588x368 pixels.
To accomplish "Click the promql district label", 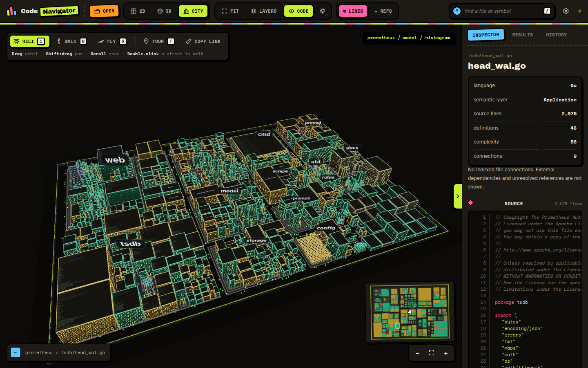I will pyautogui.click(x=313, y=123).
